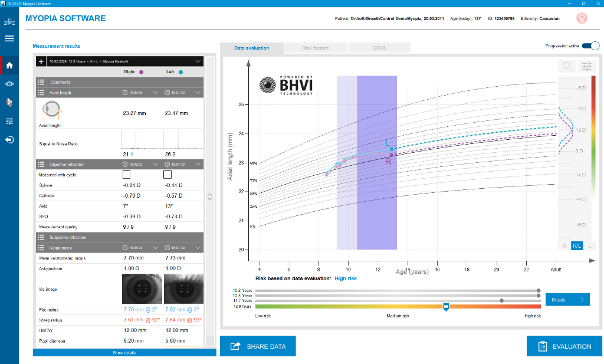Image resolution: width=604 pixels, height=364 pixels.
Task: Click Objective refraction section list icon
Action: tap(41, 165)
